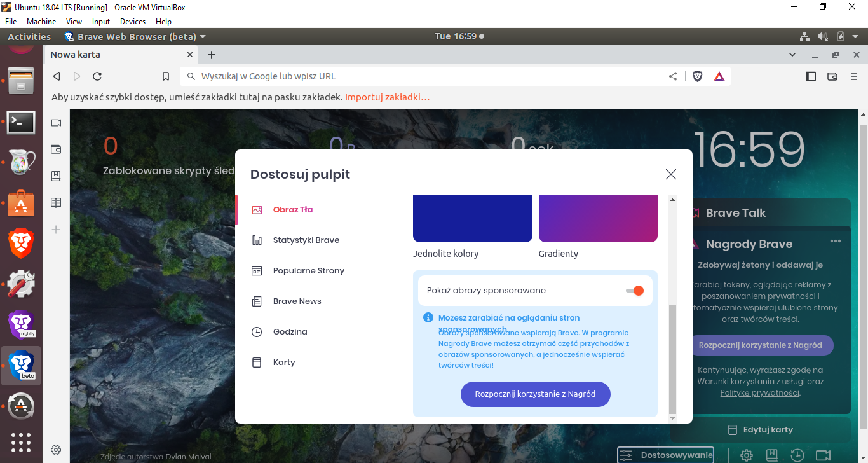Open the Files app in dock
Screen dimensions: 868x463
click(x=21, y=80)
